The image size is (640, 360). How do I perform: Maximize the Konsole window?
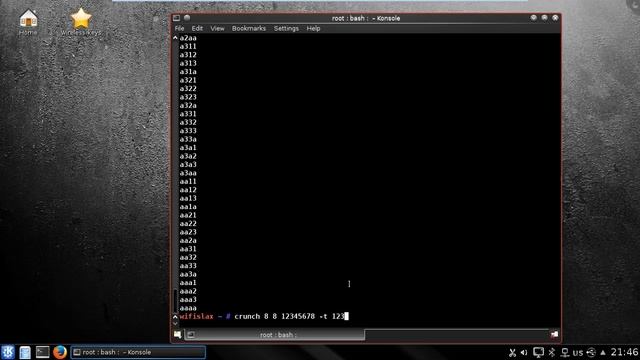(544, 18)
